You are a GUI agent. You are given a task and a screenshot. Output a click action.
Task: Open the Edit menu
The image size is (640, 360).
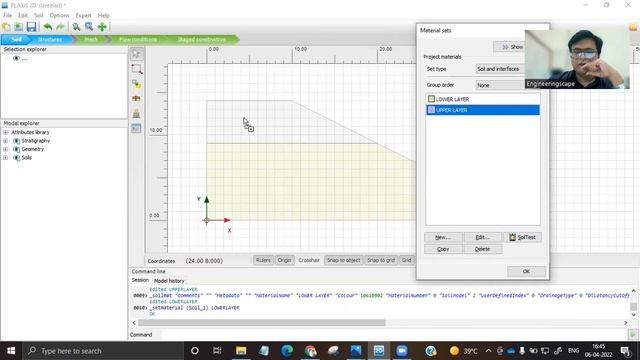pyautogui.click(x=23, y=15)
